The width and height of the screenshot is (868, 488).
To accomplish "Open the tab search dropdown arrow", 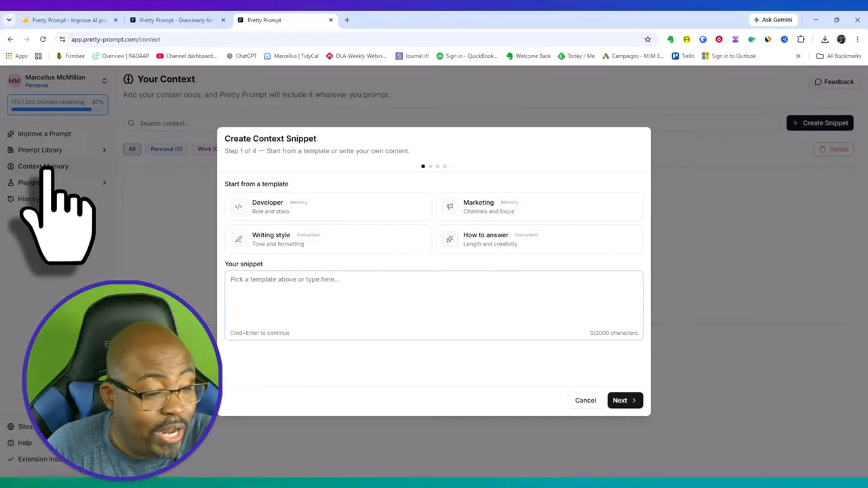I will click(x=9, y=20).
